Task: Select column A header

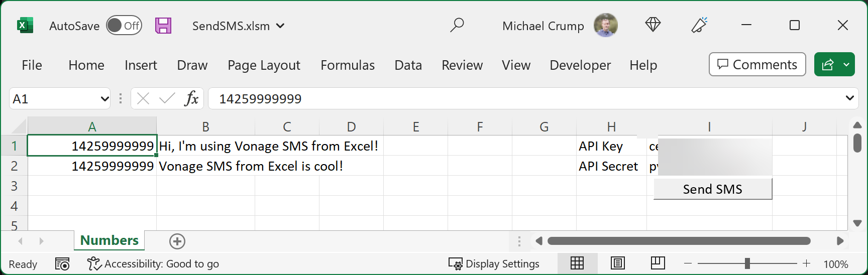Action: pos(92,126)
